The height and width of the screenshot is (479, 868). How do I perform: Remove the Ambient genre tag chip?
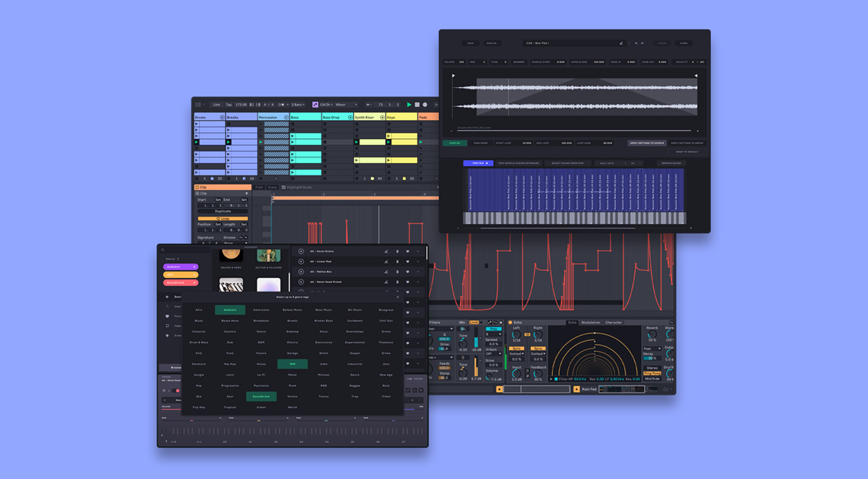pos(194,267)
